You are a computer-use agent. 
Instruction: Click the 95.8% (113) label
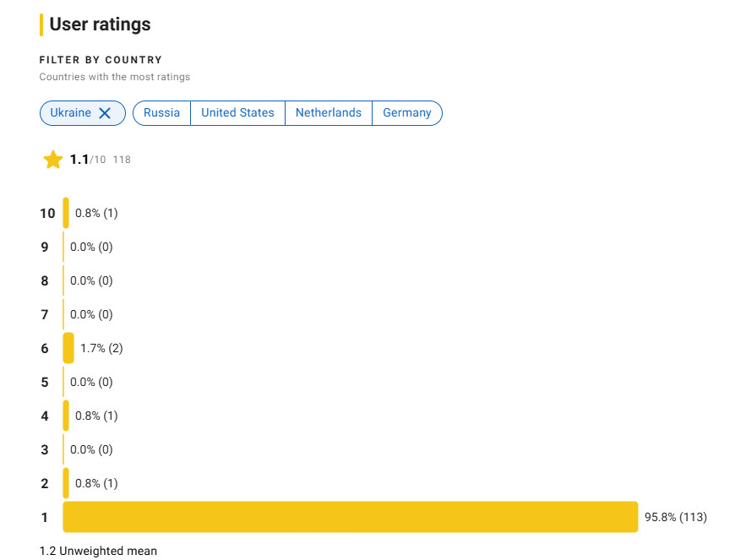[676, 517]
